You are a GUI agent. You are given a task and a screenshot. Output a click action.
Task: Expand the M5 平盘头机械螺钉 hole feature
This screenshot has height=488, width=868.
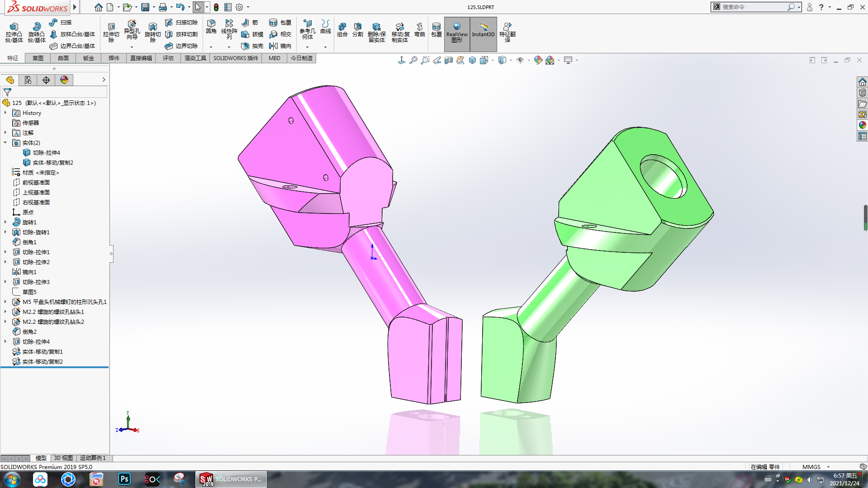click(5, 302)
